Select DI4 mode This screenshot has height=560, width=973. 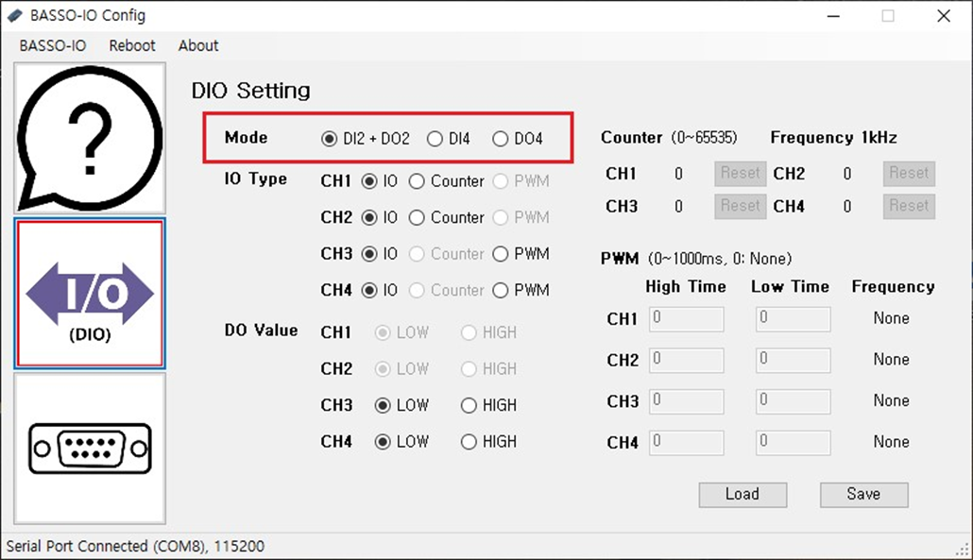(448, 139)
